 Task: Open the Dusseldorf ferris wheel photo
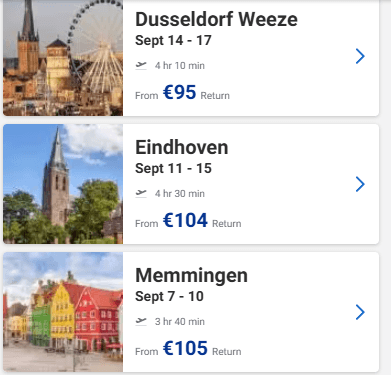tap(63, 58)
